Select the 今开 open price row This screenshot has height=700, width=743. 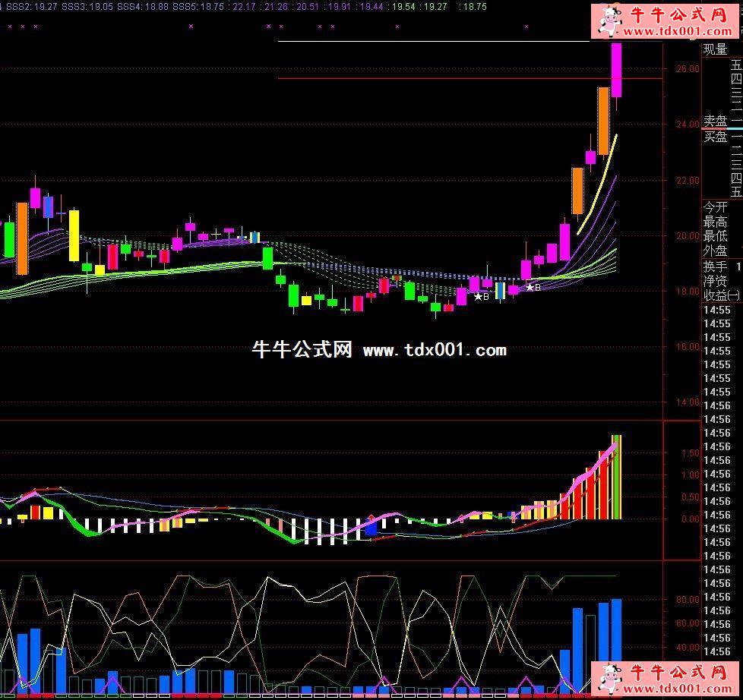click(x=715, y=207)
